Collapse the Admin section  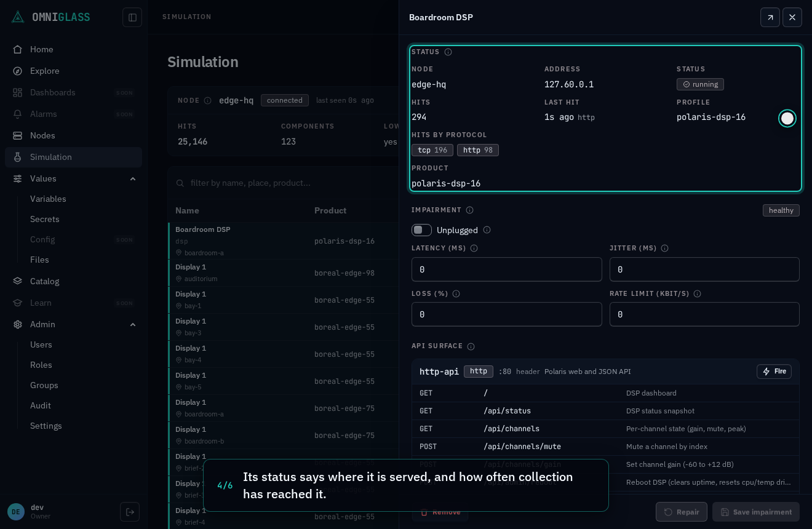(133, 324)
